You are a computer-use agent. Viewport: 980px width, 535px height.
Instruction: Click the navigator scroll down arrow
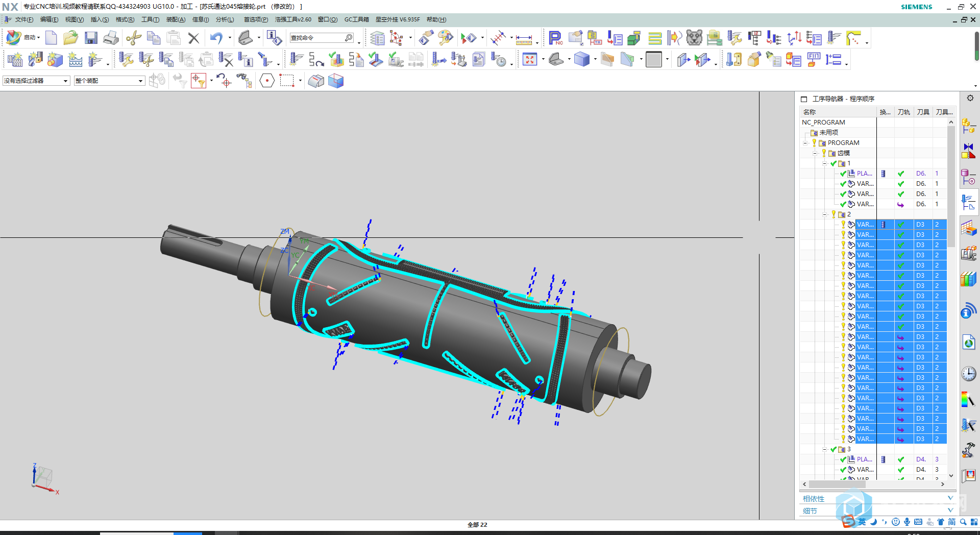(x=951, y=475)
